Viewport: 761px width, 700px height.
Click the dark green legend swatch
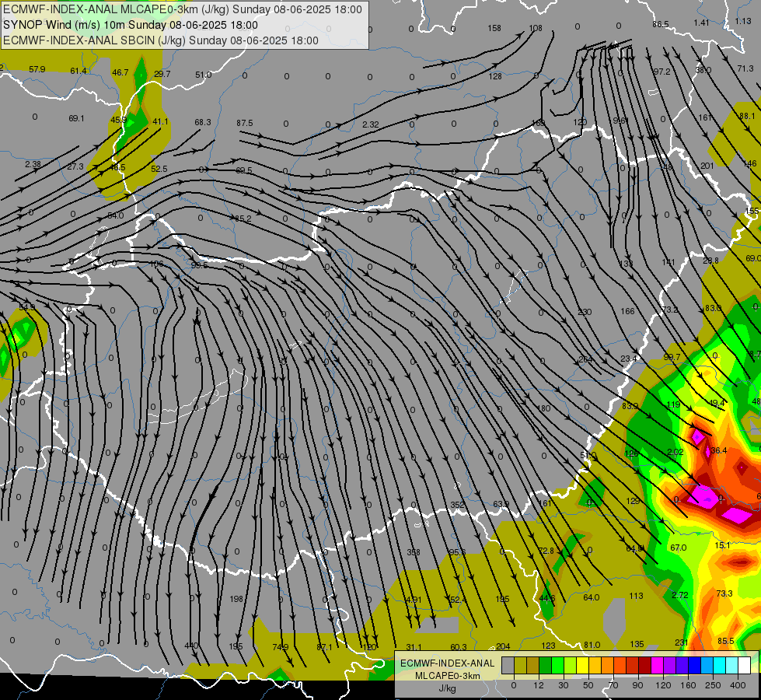[x=546, y=666]
